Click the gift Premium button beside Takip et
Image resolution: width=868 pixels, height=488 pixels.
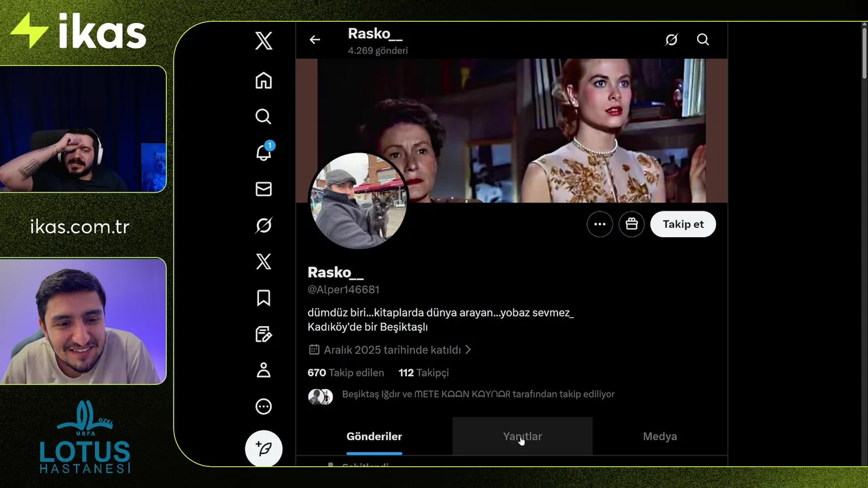click(x=632, y=224)
